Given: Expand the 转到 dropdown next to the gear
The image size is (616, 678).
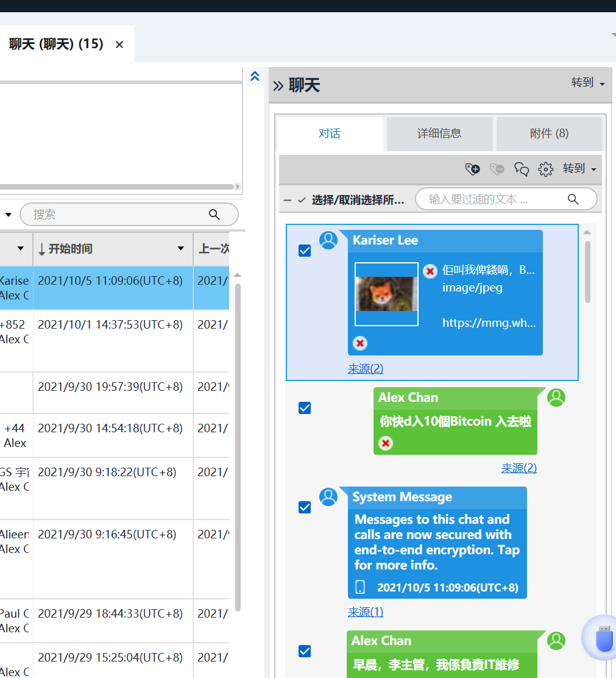Looking at the screenshot, I should pos(579,168).
